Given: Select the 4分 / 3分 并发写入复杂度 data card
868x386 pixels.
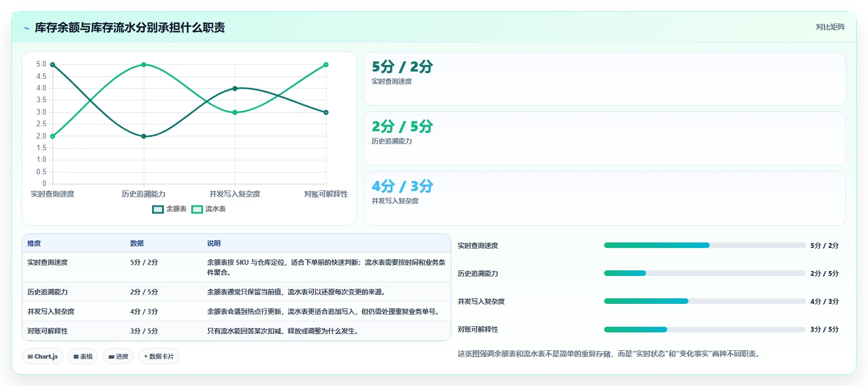Looking at the screenshot, I should point(605,198).
